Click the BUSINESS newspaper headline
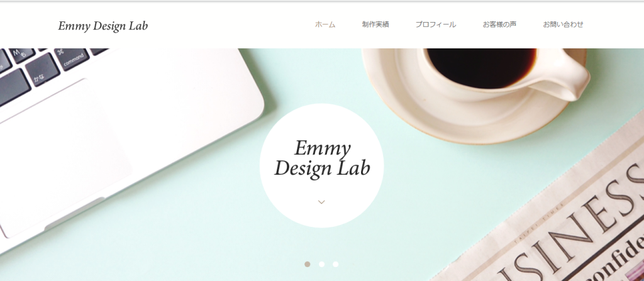 point(575,230)
